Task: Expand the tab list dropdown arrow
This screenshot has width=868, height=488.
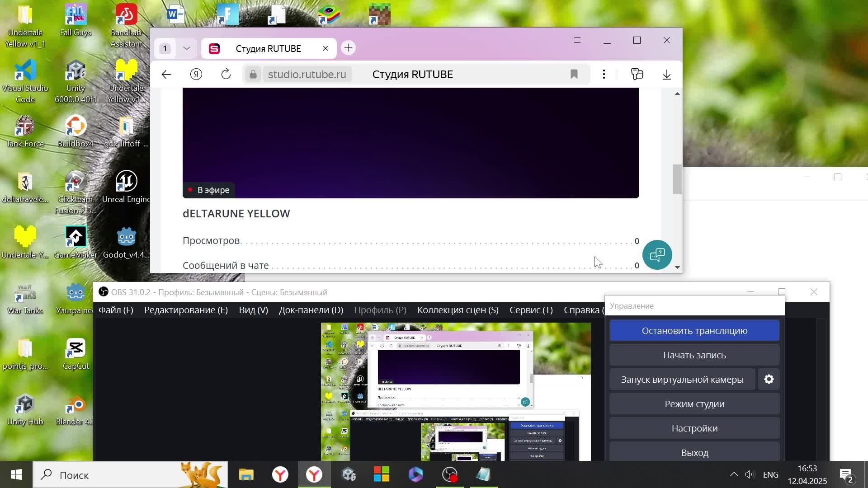Action: pos(187,48)
